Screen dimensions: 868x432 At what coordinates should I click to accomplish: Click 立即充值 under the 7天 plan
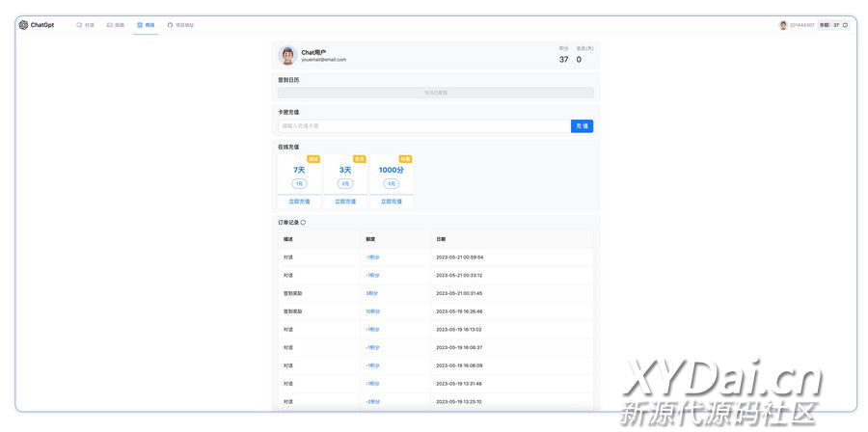point(299,202)
